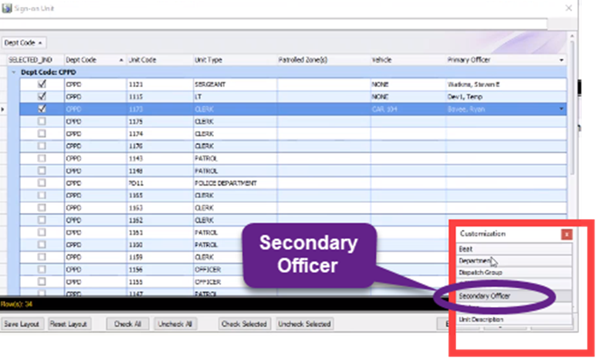
Task: Check the box for unit 1175
Action: tap(42, 121)
